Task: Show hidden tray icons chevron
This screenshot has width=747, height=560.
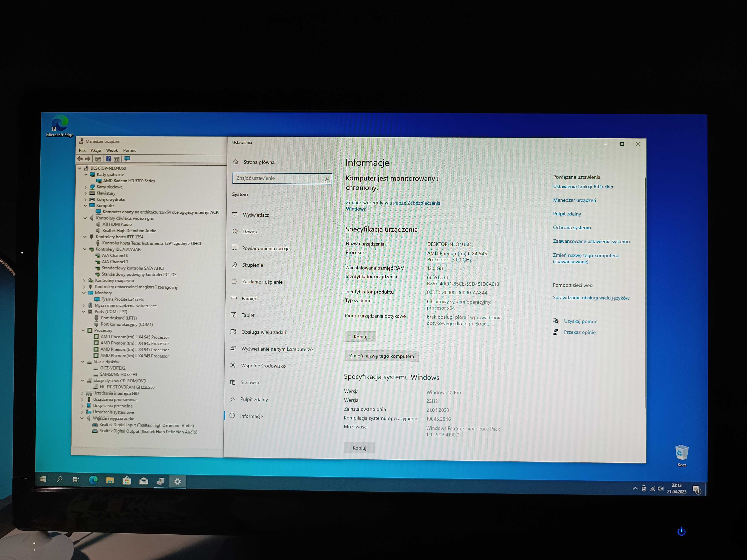Action: click(x=635, y=488)
